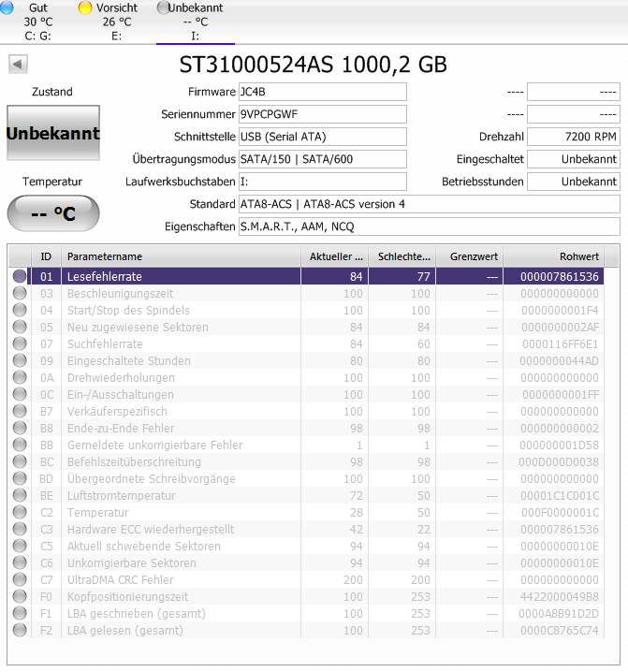Click status circle of Aktuell schwebende Sektoren
Screen dimensions: 628x672
(x=20, y=546)
